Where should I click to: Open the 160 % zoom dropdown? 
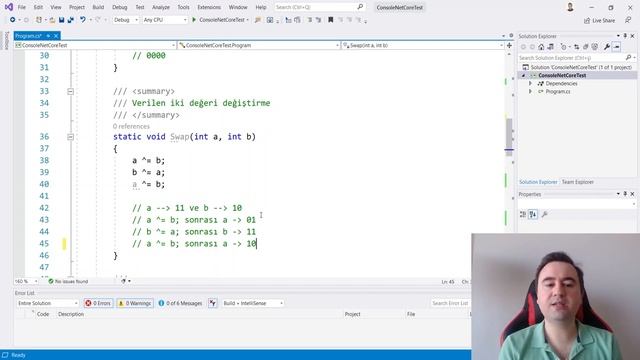pos(26,281)
